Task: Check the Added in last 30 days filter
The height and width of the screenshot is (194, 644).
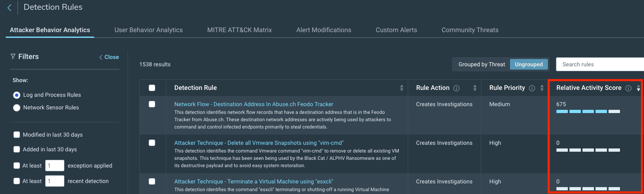Action: click(17, 149)
